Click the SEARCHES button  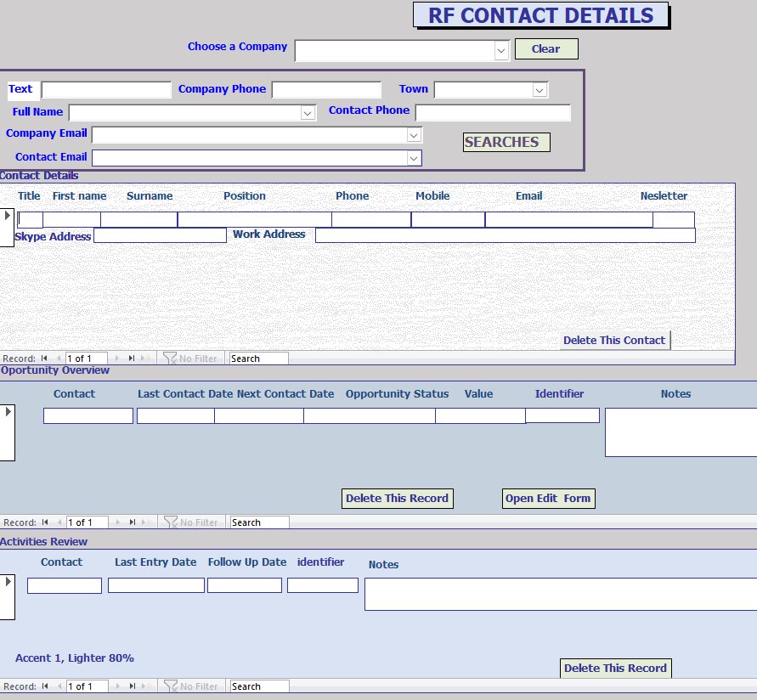coord(506,143)
